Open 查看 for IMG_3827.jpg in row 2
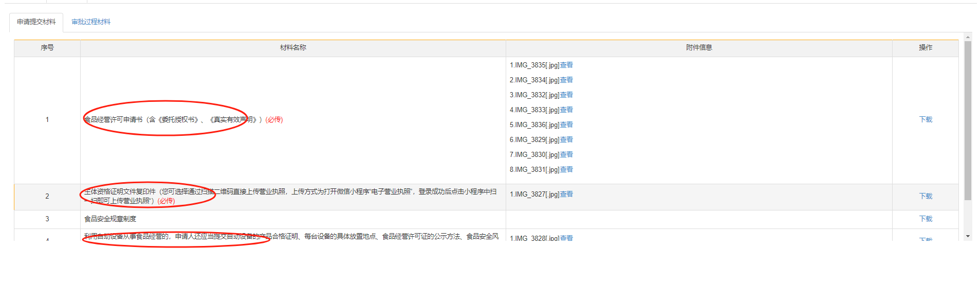The height and width of the screenshot is (282, 980). pos(566,194)
